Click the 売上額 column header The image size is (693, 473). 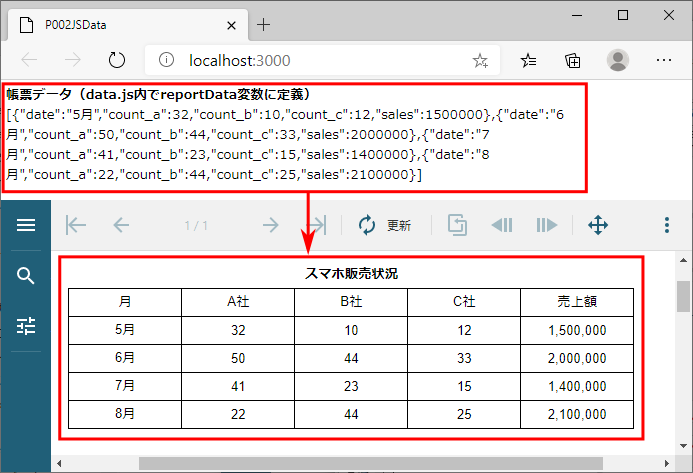[x=577, y=302]
